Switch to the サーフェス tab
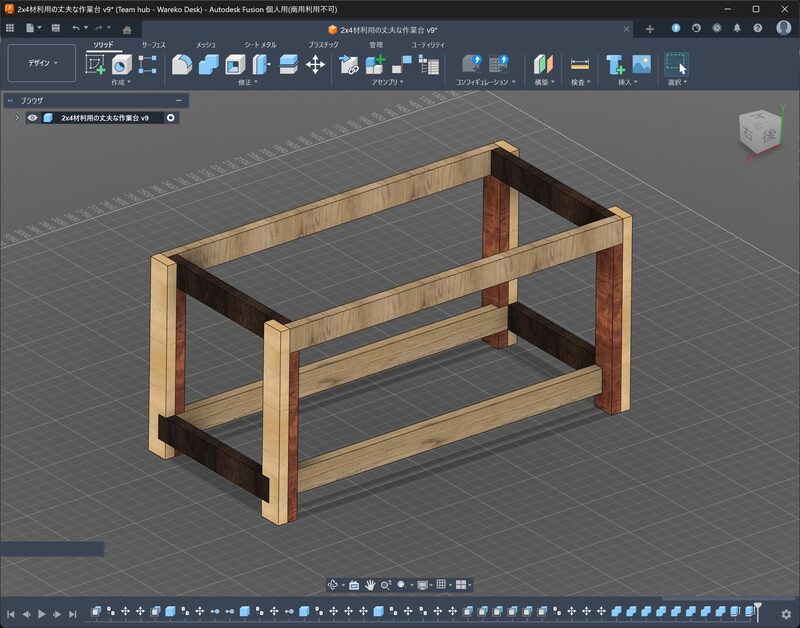The image size is (800, 628). pos(154,45)
